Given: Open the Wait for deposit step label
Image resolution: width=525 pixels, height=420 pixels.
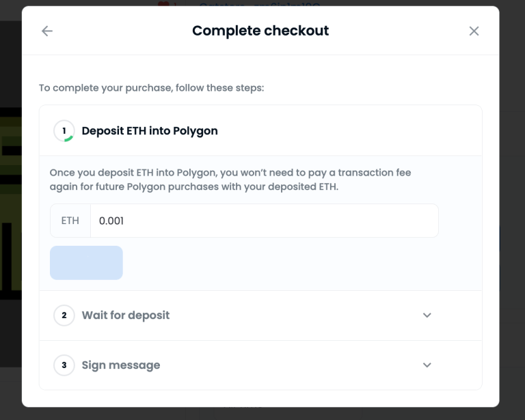Looking at the screenshot, I should pos(126,315).
